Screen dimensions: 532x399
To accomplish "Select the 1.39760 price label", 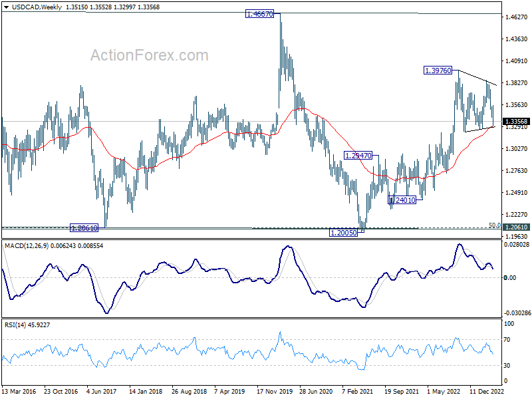I will click(x=438, y=70).
